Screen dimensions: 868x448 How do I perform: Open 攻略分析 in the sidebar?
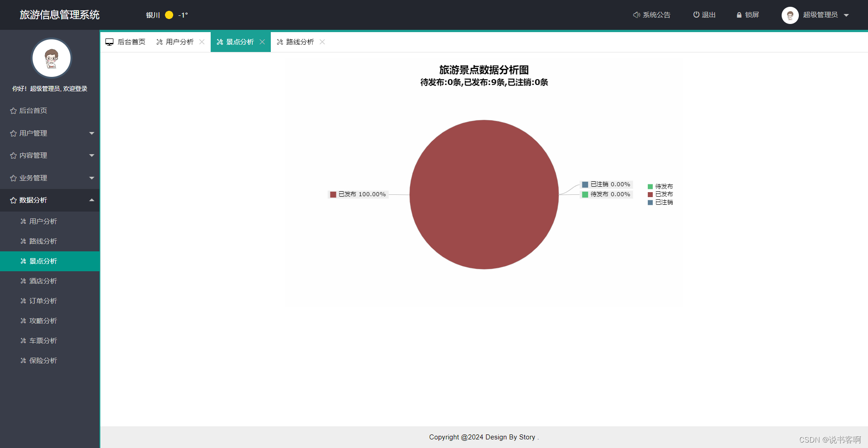click(50, 321)
